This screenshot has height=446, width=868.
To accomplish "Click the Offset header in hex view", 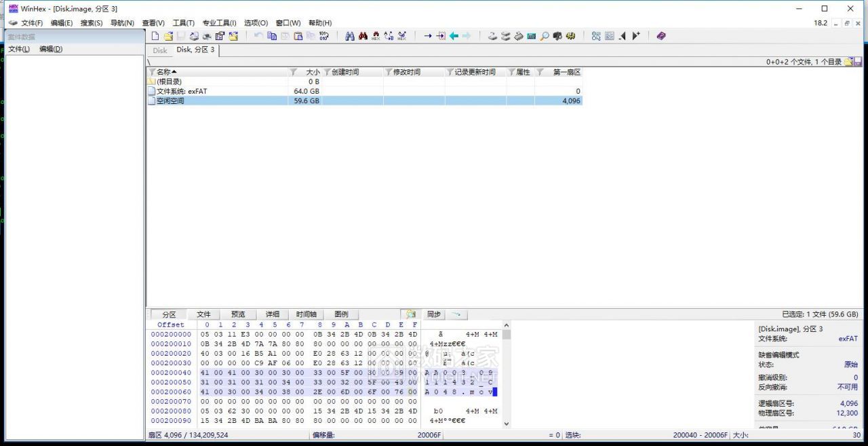I will point(171,324).
